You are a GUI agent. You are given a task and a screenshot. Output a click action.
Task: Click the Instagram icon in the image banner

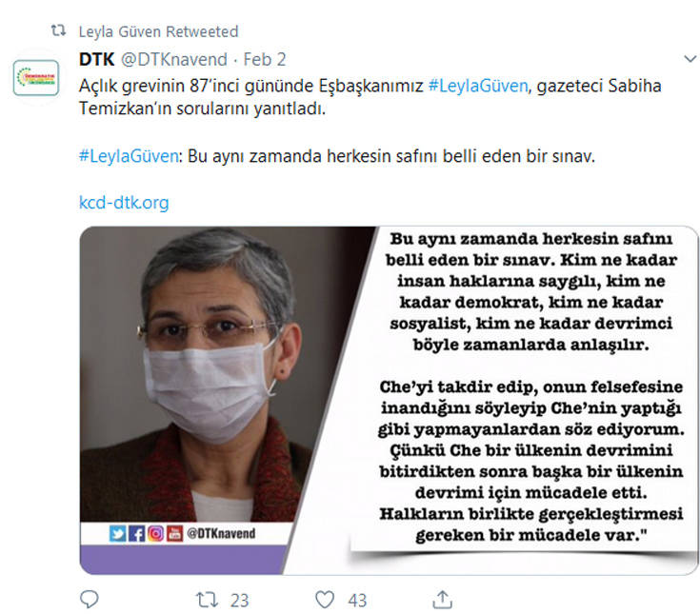156,534
